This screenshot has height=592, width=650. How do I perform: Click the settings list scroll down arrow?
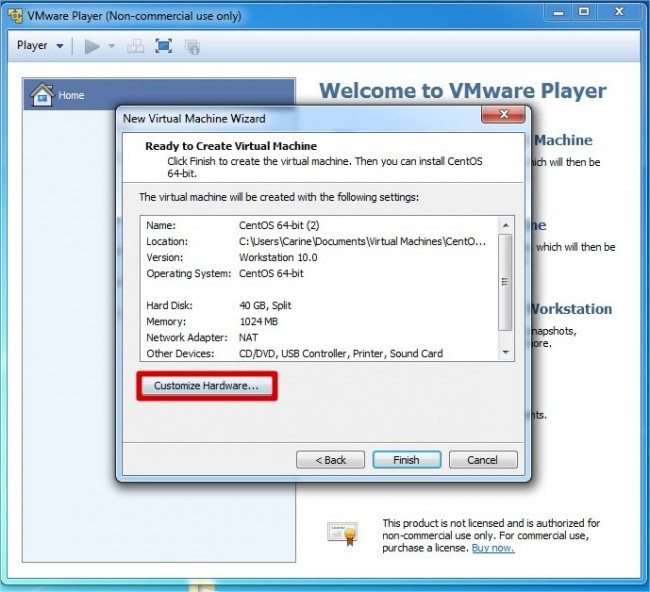coord(505,352)
